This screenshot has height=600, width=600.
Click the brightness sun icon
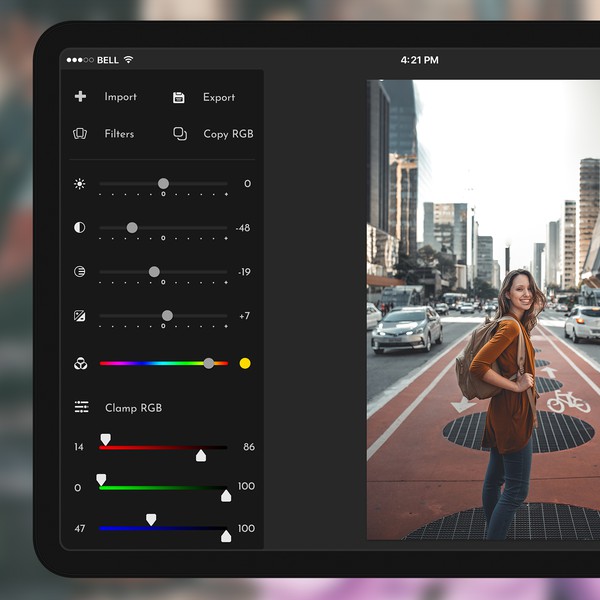[80, 184]
